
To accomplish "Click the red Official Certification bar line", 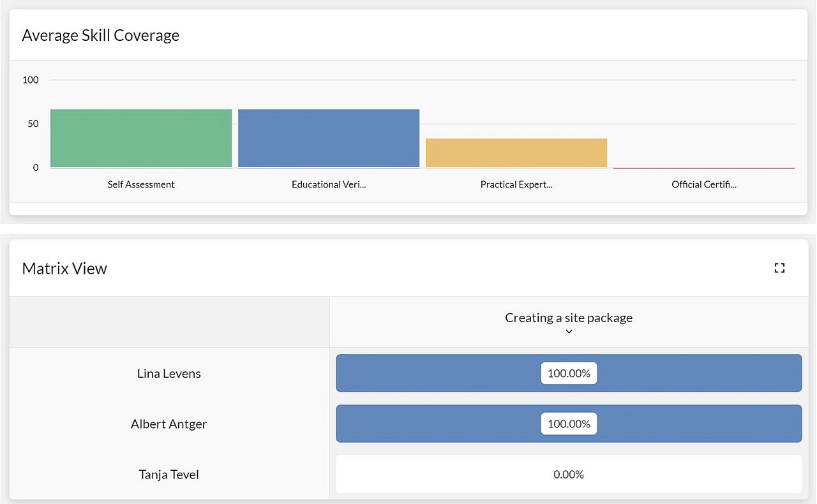I will [x=704, y=168].
